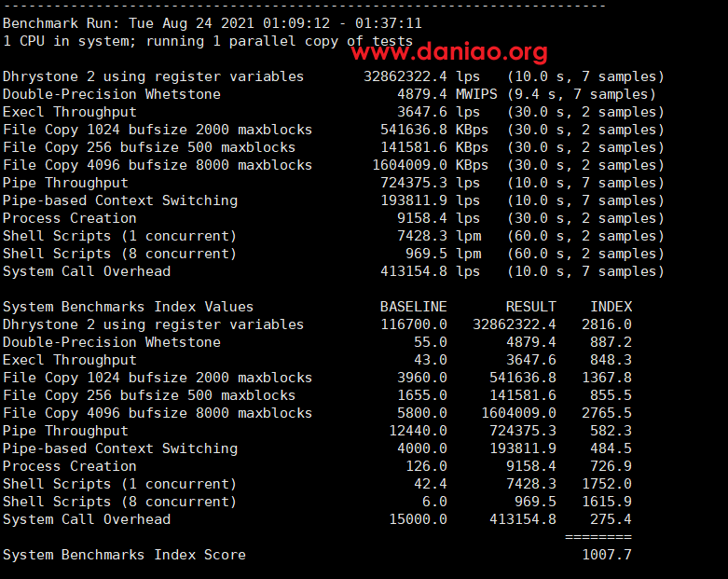
Task: Select the BASELINE column header
Action: click(413, 307)
